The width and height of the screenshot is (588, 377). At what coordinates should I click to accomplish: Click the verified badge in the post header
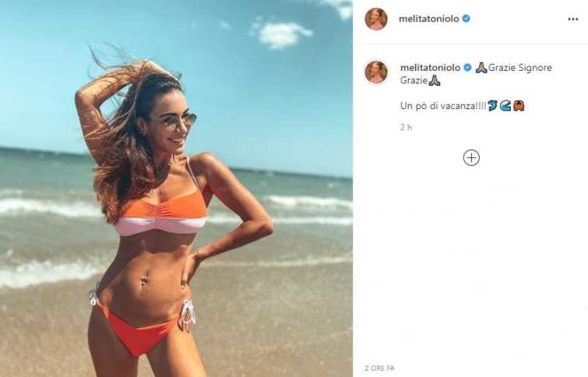pyautogui.click(x=467, y=19)
